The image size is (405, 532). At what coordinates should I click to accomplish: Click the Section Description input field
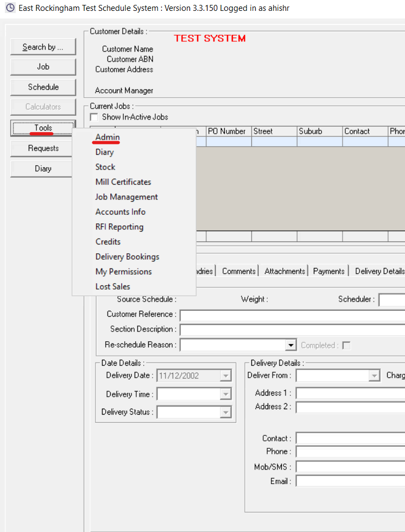(293, 330)
